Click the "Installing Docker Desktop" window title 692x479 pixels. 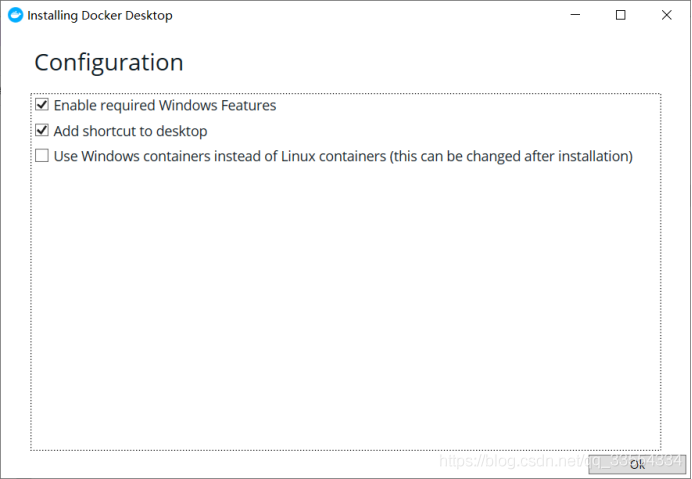[x=100, y=15]
